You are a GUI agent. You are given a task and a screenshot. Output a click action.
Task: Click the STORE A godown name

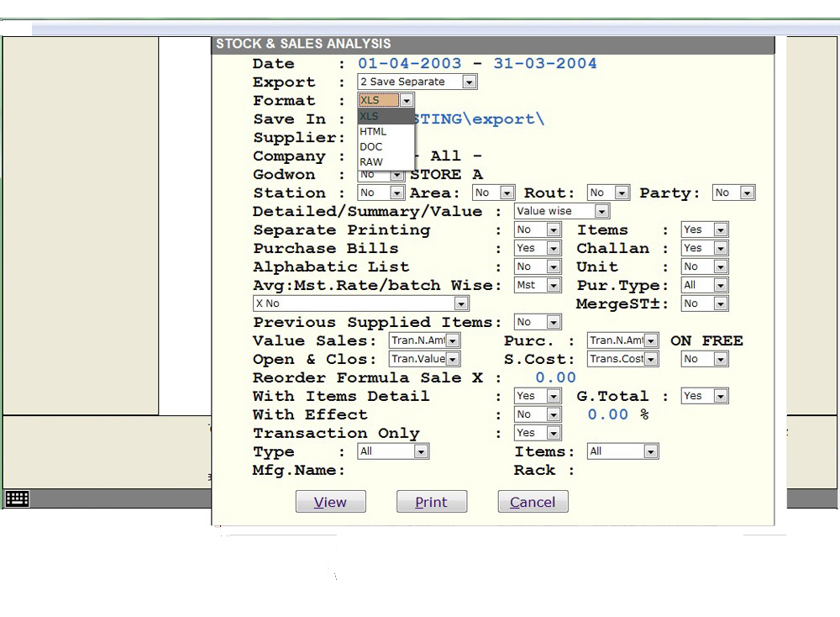coord(446,175)
